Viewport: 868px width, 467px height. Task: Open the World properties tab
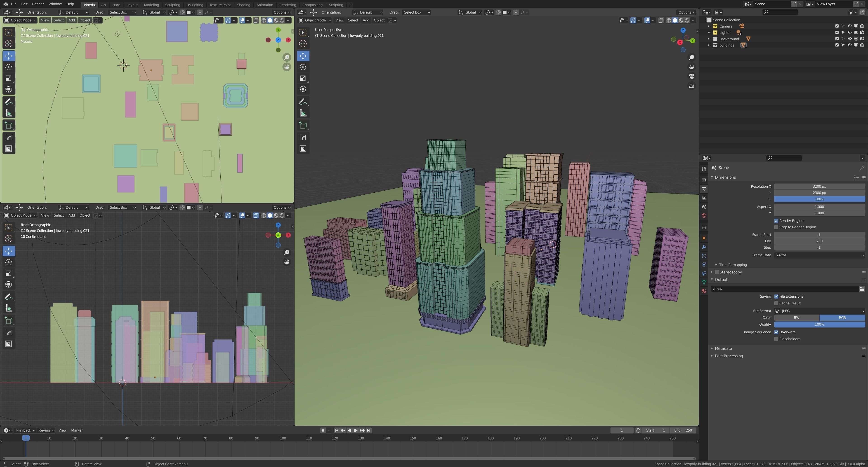704,216
